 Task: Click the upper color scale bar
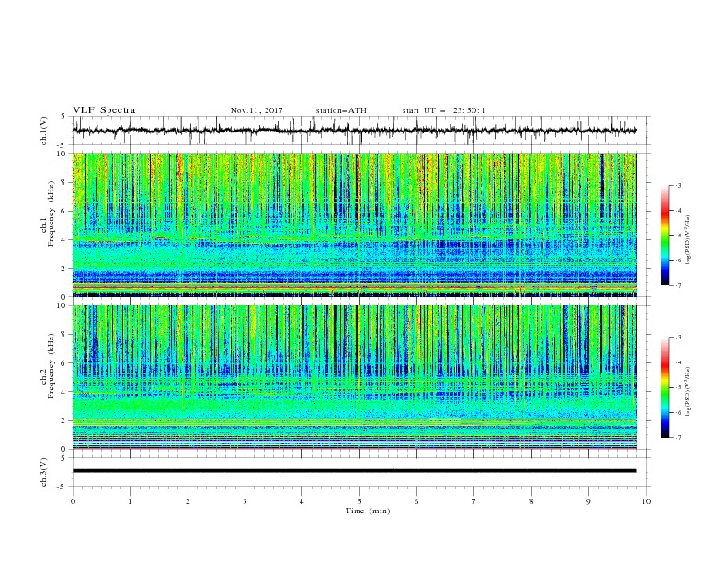665,236
